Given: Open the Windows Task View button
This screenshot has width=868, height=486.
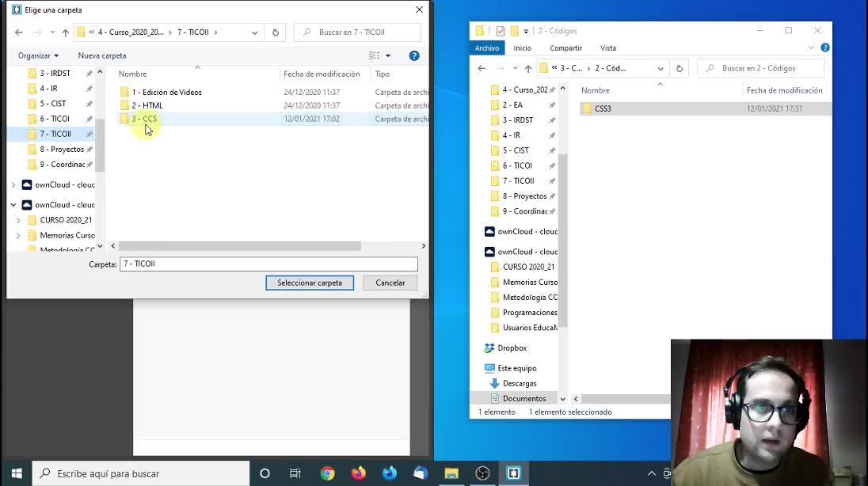Looking at the screenshot, I should [295, 473].
